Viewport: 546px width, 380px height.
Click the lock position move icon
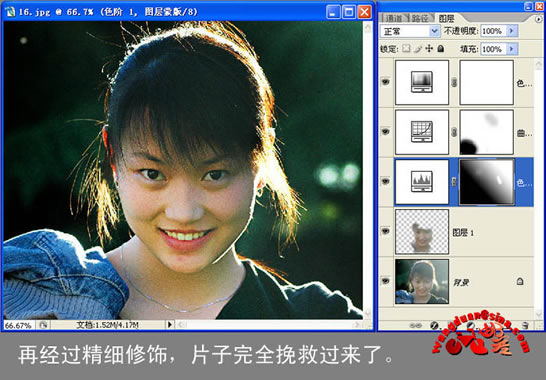pyautogui.click(x=429, y=49)
